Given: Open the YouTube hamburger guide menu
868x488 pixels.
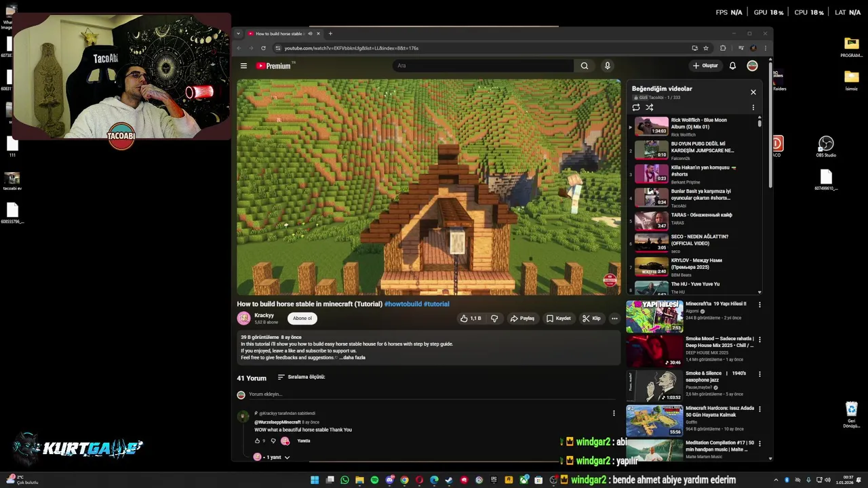Looking at the screenshot, I should tap(243, 66).
